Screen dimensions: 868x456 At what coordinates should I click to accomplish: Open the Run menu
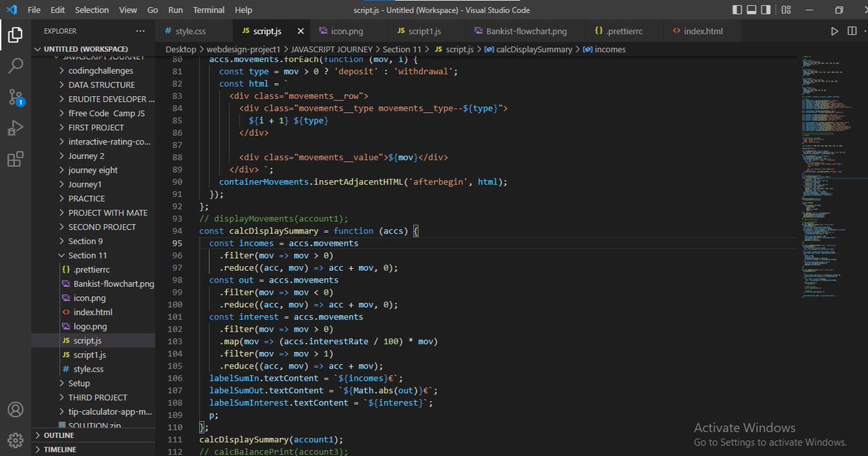click(x=176, y=10)
